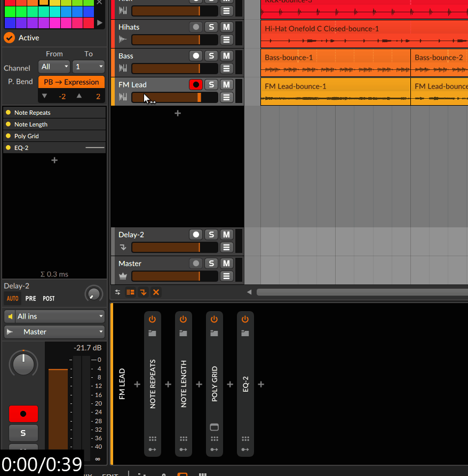Mute the Delay-2 track
Image resolution: width=468 pixels, height=476 pixels.
pos(226,235)
